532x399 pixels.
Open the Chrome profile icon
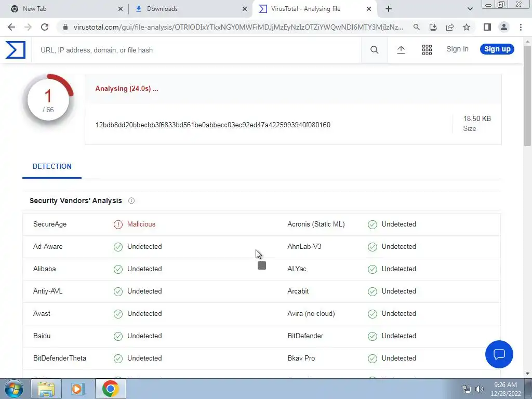(x=504, y=27)
